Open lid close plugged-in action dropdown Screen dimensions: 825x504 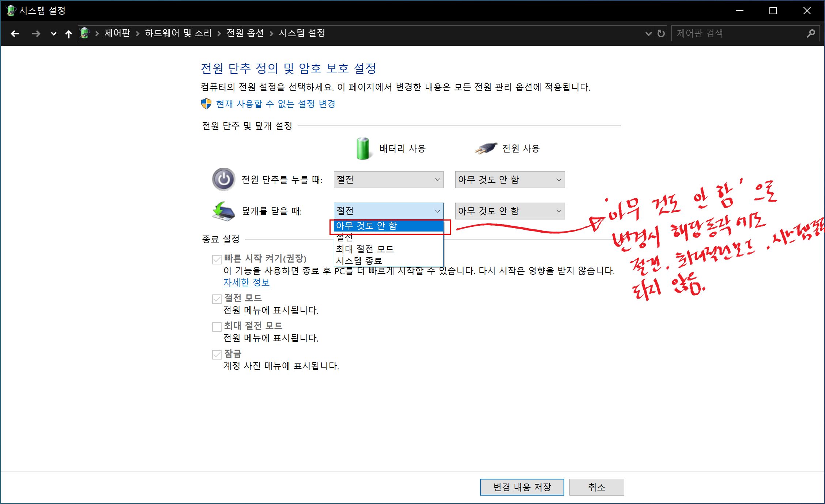point(510,211)
